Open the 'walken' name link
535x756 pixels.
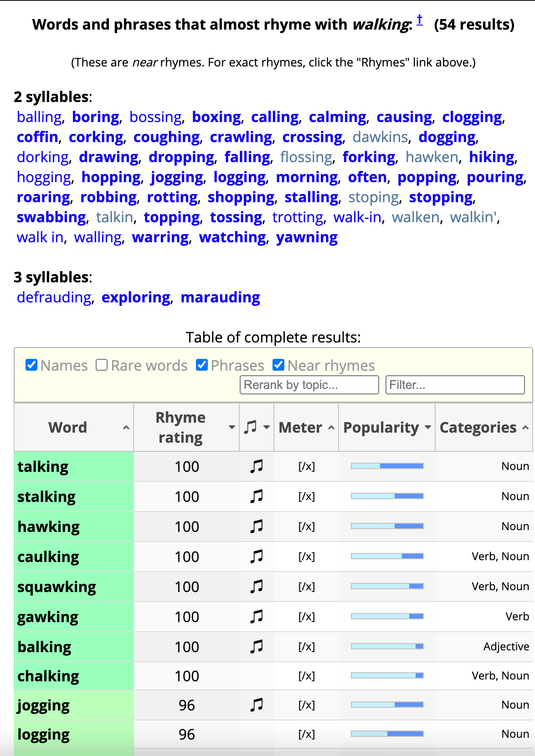coord(416,217)
